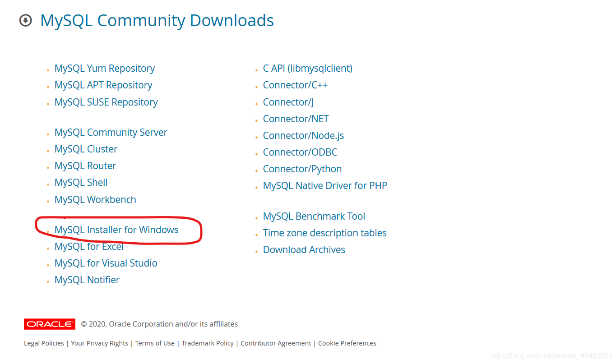
Task: Open the MySQL Benchmark Tool link
Action: [x=314, y=217]
